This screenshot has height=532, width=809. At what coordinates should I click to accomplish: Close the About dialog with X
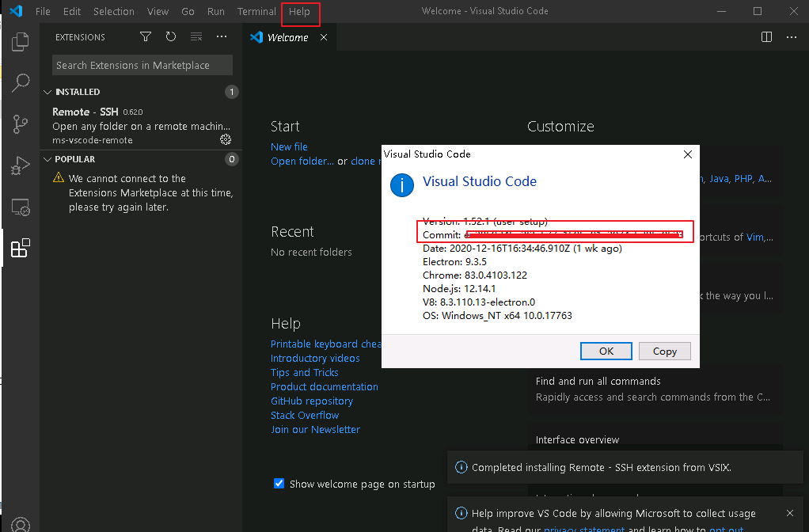click(687, 154)
